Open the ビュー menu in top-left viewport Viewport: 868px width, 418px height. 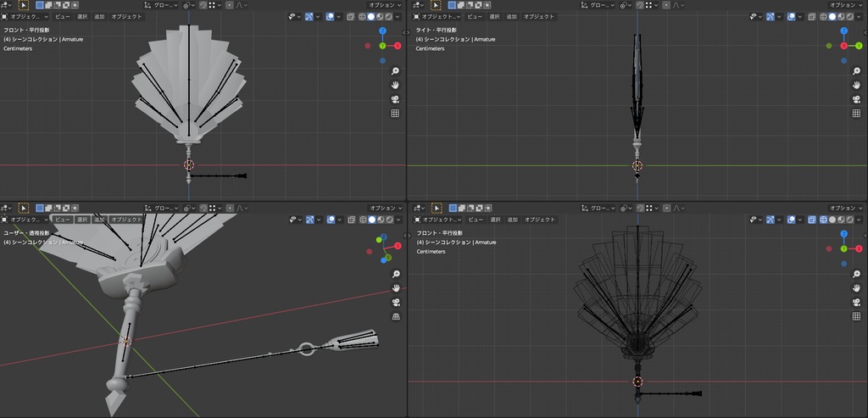tap(63, 16)
